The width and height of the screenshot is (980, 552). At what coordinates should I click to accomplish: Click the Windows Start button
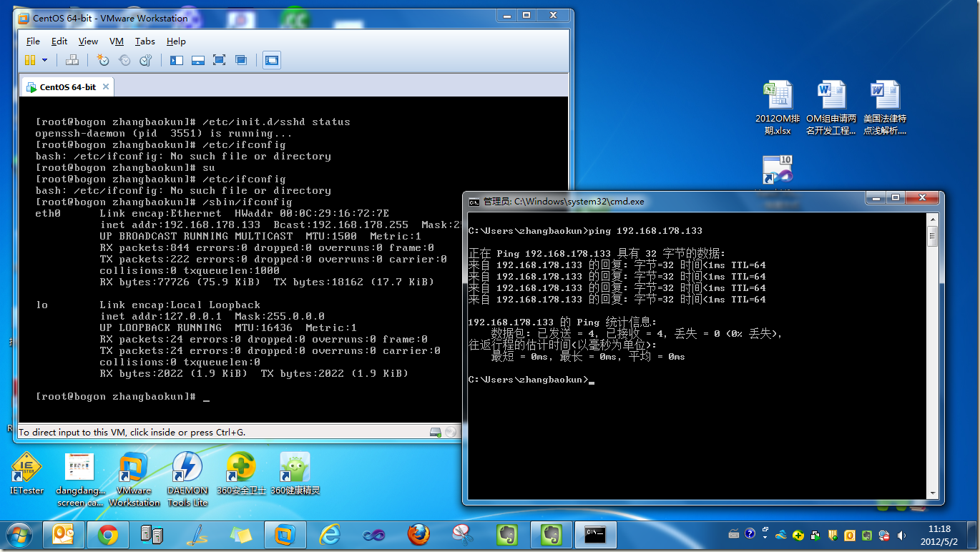[19, 534]
